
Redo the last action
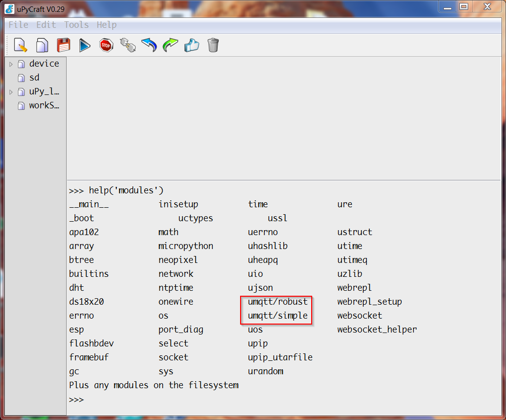point(170,45)
